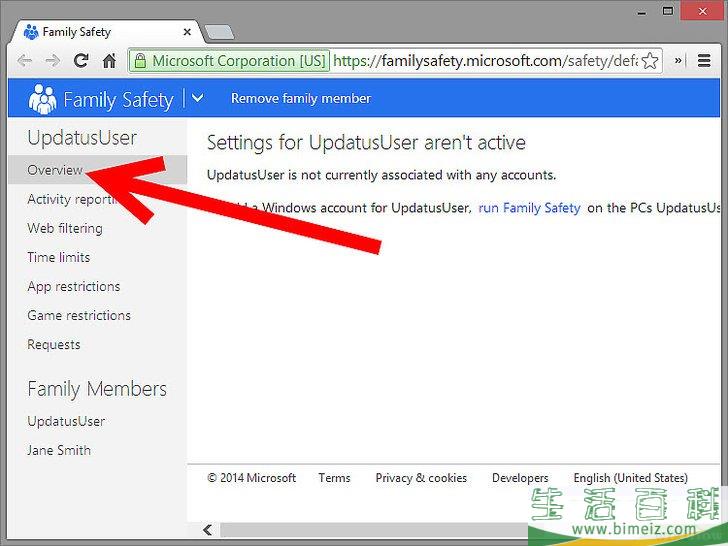
Task: Follow the run Family Safety link
Action: 529,208
